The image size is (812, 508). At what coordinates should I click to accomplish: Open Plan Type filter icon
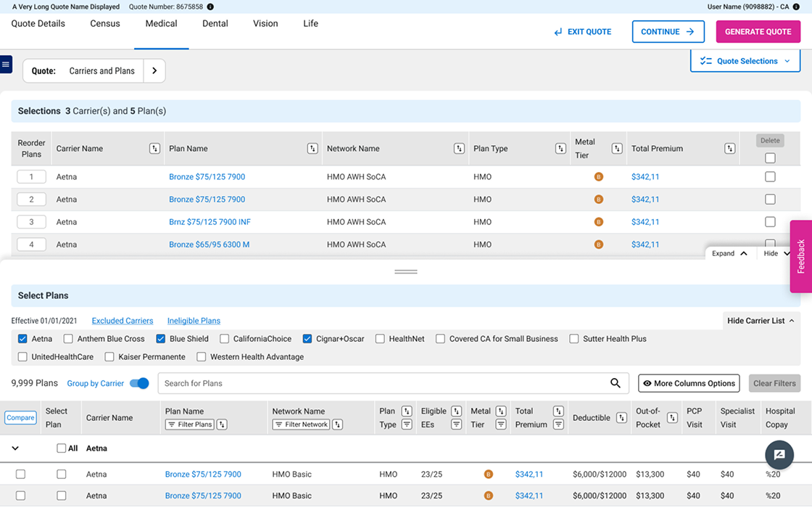click(x=407, y=425)
